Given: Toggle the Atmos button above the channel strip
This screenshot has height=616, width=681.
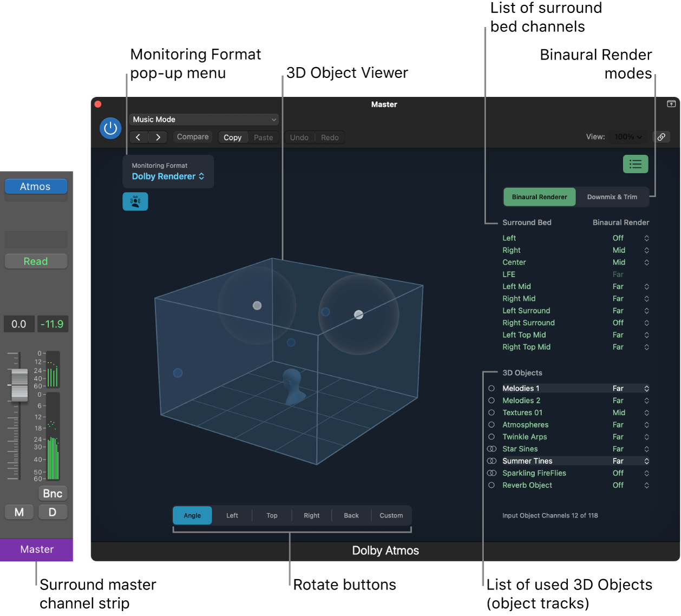Looking at the screenshot, I should pyautogui.click(x=36, y=186).
